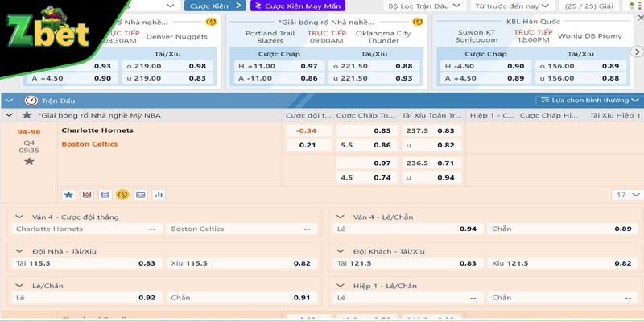Viewport: 644px width, 322px height.
Task: Click the yellow coin icon in match toolbar
Action: [122, 195]
